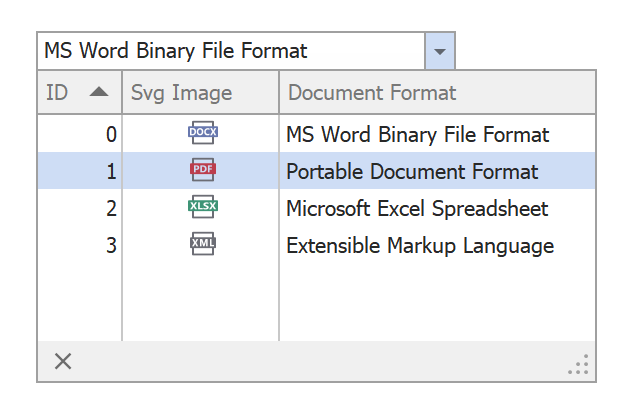Viewport: 632px width, 414px height.
Task: Click the resize grip in popup corner
Action: click(x=579, y=364)
